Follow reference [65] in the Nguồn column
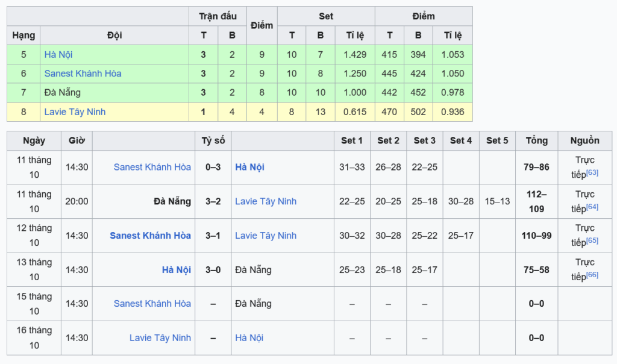617x364 pixels. point(592,241)
